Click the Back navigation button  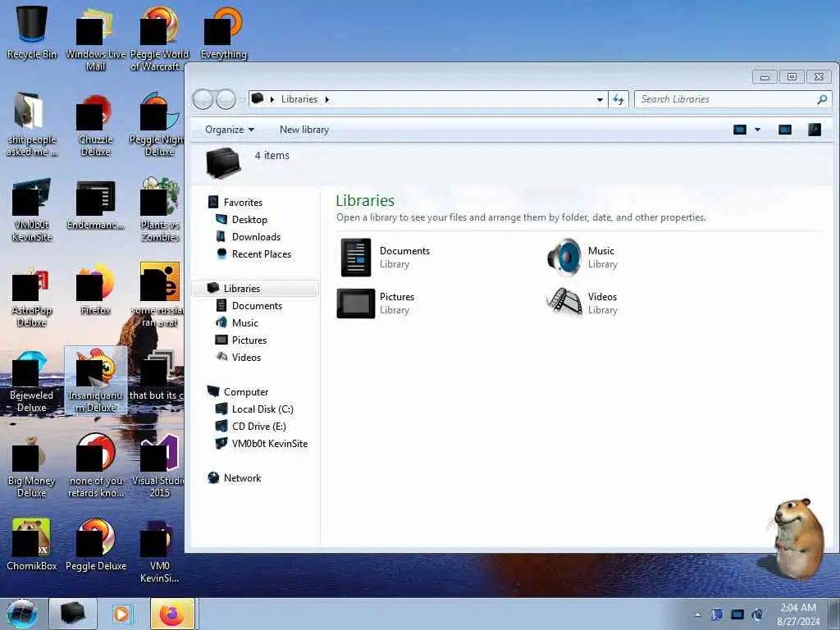(203, 99)
